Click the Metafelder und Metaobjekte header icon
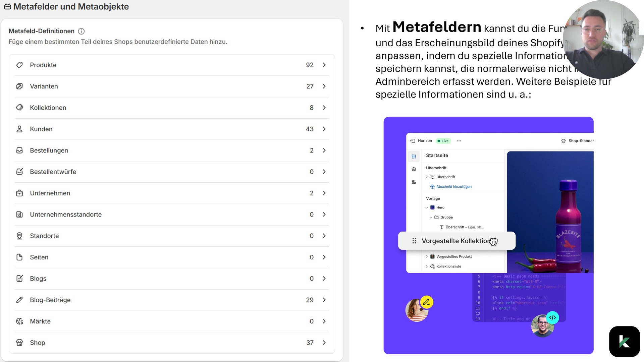Viewport: 644px width, 362px height. tap(7, 7)
